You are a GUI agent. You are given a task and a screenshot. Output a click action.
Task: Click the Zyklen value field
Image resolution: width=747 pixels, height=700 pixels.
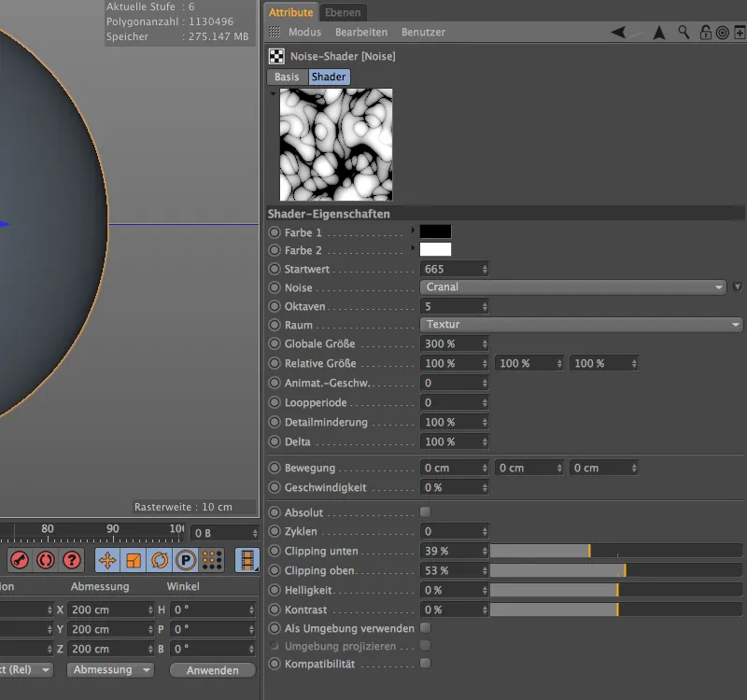click(454, 531)
